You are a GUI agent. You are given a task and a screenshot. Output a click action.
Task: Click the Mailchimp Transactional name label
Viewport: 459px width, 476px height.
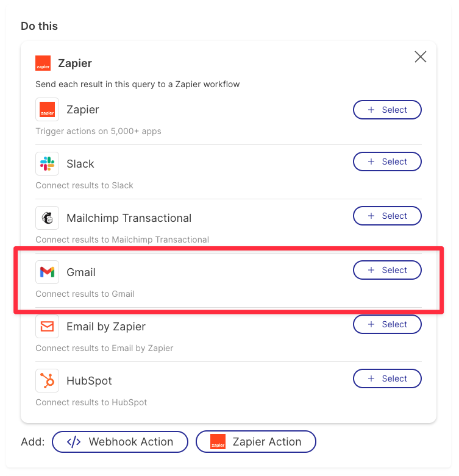point(129,218)
